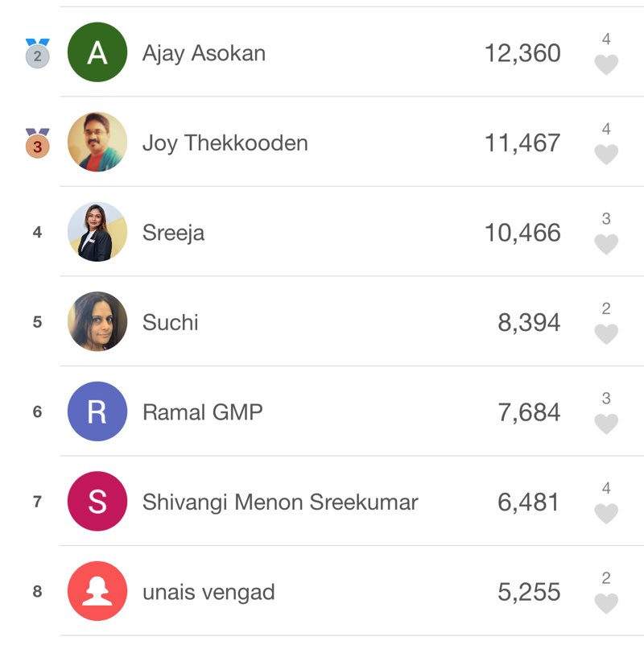644x645 pixels.
Task: Tap the heart for unais vengad
Action: click(606, 603)
